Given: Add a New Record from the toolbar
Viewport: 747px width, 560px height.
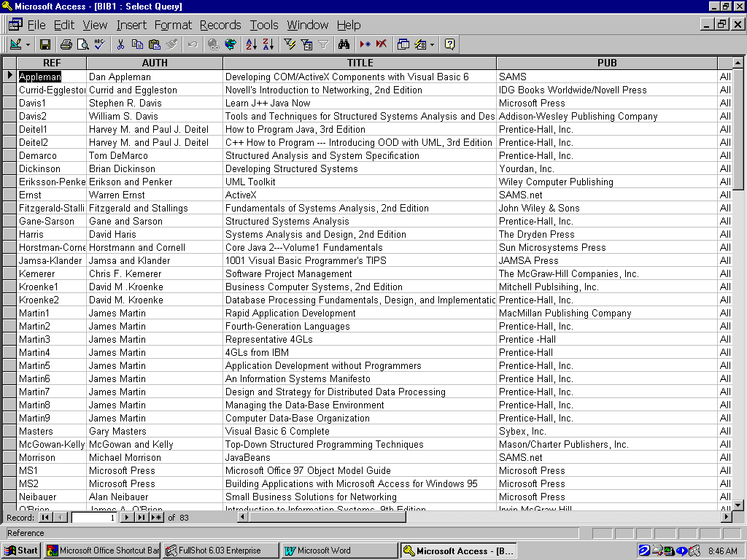Looking at the screenshot, I should click(x=365, y=44).
